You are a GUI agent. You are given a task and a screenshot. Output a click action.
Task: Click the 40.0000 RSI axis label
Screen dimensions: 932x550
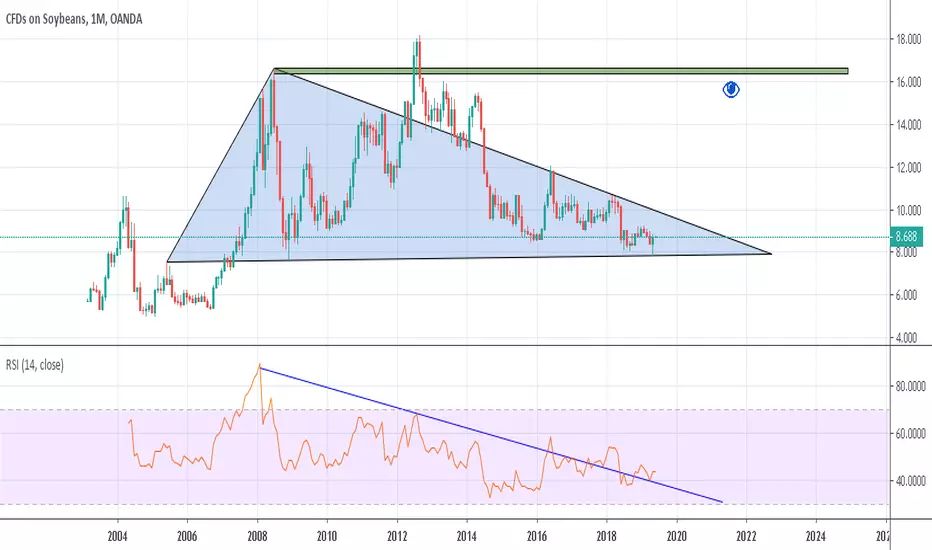911,481
